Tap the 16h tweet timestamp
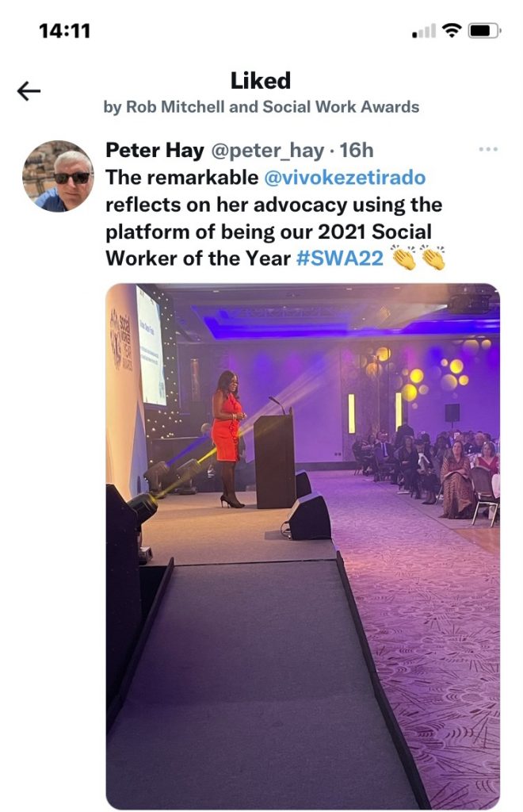This screenshot has width=523, height=812. coord(355,151)
